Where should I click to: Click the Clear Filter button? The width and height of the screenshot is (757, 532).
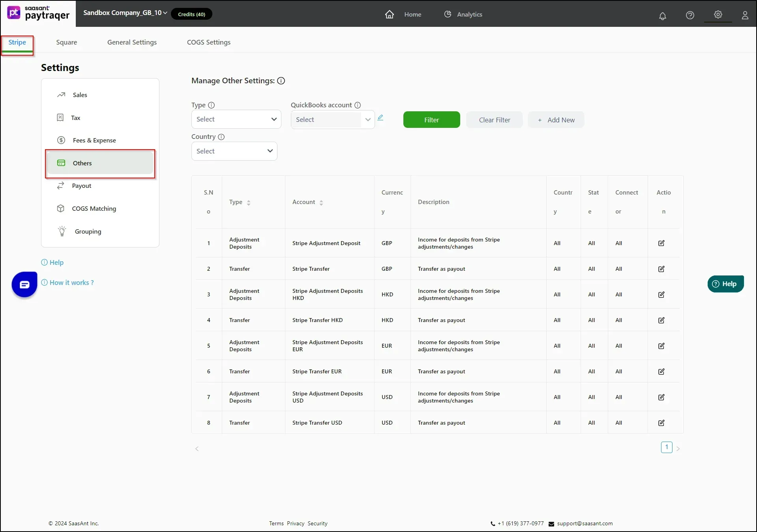pos(494,120)
